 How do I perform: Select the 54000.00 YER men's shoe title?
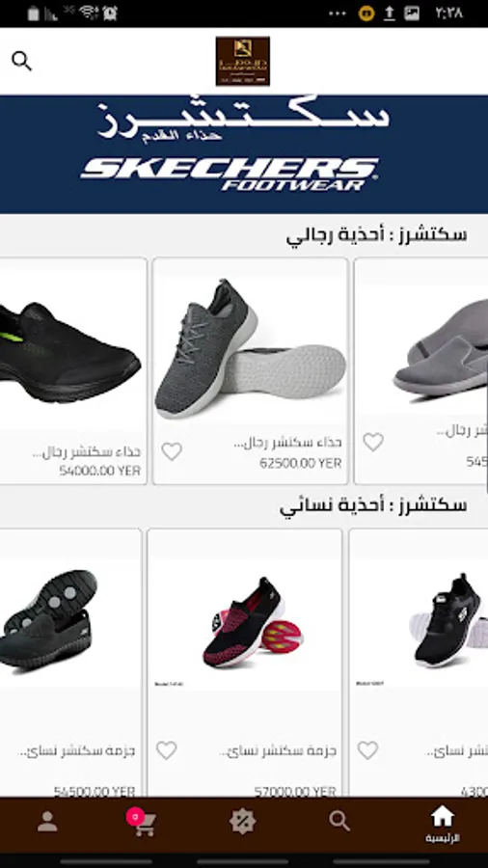(x=86, y=452)
